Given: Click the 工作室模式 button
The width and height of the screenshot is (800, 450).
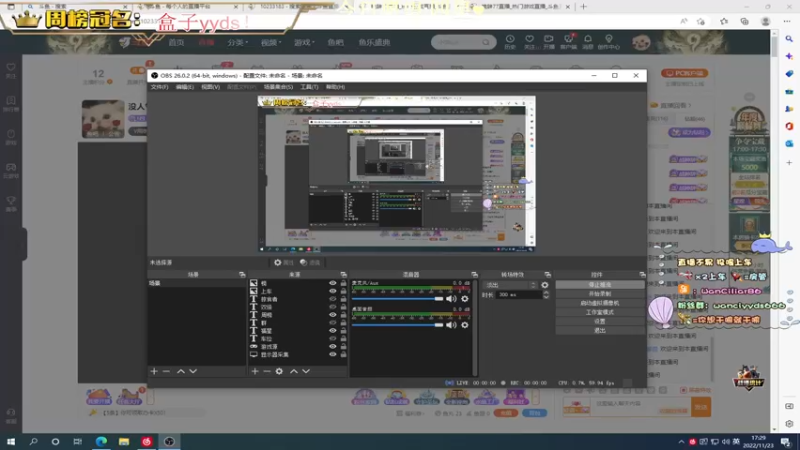Looking at the screenshot, I should coord(599,312).
